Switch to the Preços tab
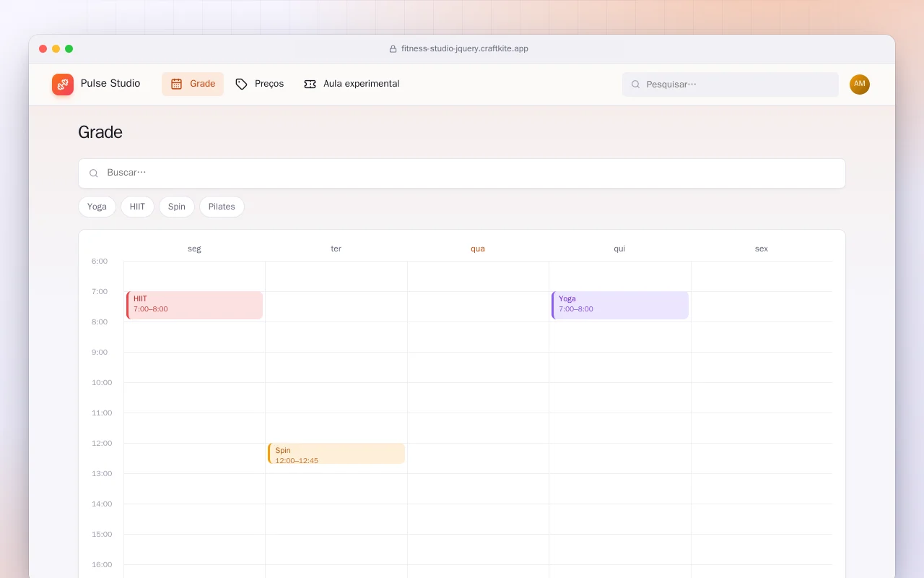924x578 pixels. tap(259, 84)
